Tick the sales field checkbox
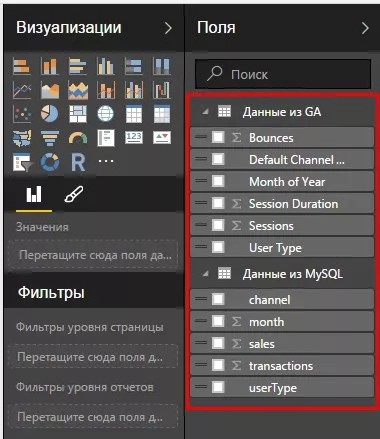 [x=218, y=343]
